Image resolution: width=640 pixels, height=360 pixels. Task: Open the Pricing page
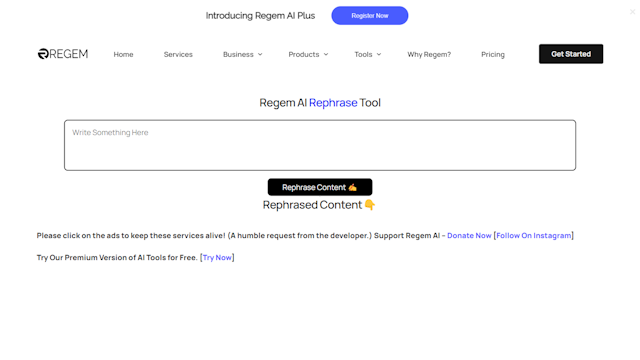[493, 54]
